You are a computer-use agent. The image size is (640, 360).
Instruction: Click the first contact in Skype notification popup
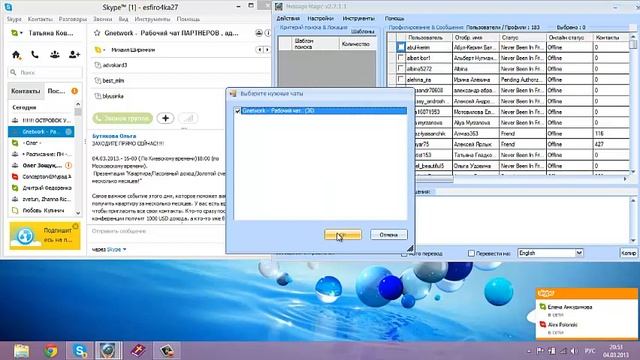(x=569, y=307)
